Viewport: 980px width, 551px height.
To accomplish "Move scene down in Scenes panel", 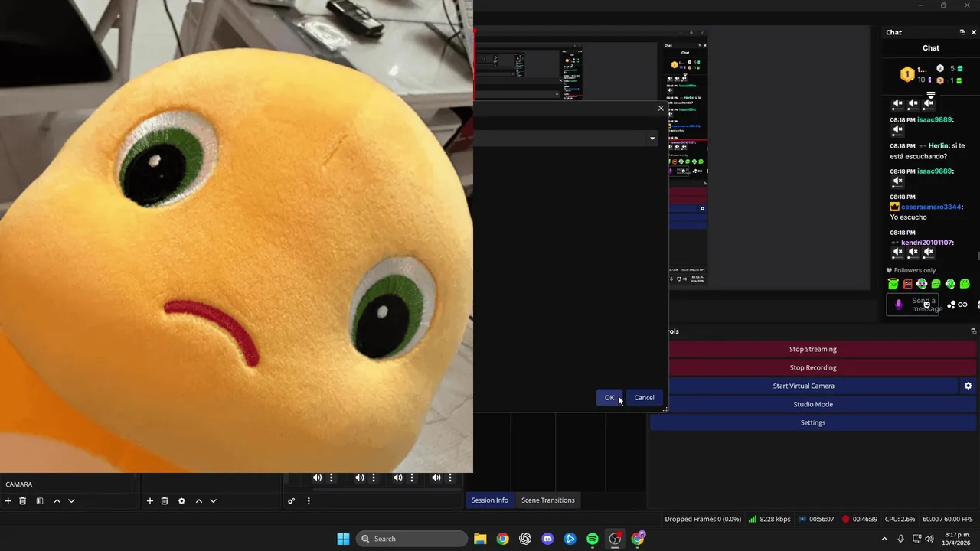I will coord(71,501).
